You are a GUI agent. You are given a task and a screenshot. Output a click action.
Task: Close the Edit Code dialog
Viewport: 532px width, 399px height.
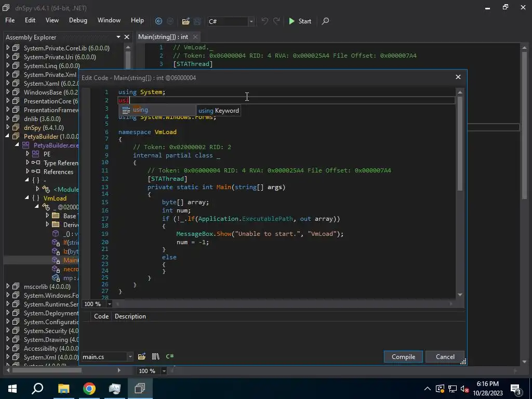[x=458, y=77]
